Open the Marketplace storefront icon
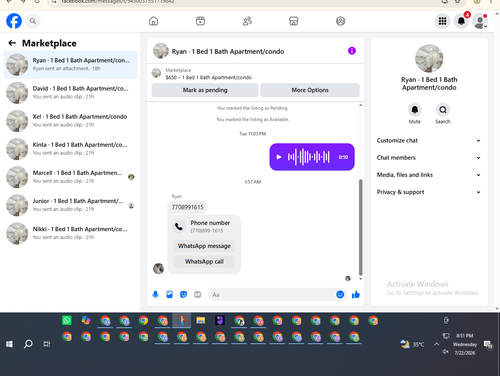This screenshot has height=376, width=500. pos(294,21)
